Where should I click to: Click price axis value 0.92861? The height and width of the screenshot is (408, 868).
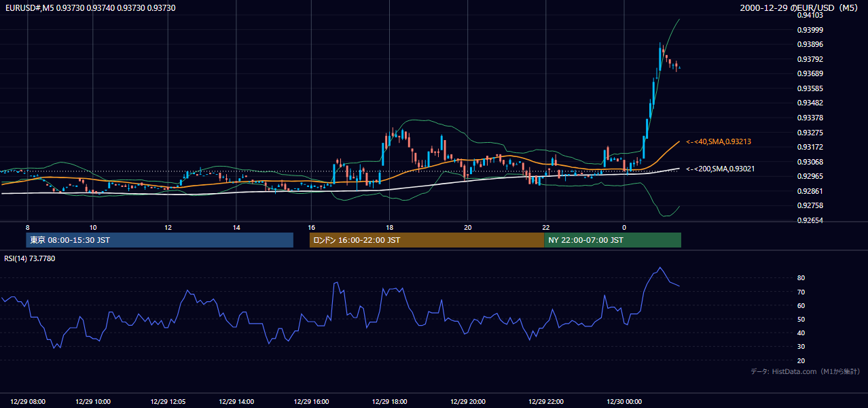tap(810, 191)
